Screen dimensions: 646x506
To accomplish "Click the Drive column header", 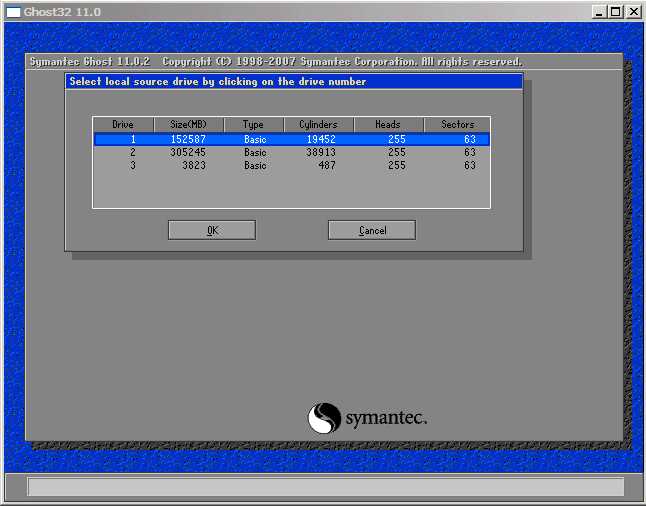I will pyautogui.click(x=123, y=124).
